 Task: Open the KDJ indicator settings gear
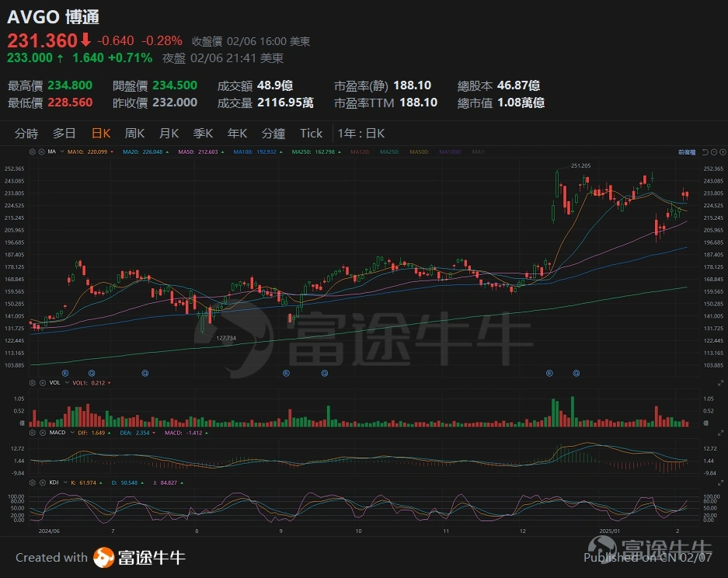pos(33,482)
